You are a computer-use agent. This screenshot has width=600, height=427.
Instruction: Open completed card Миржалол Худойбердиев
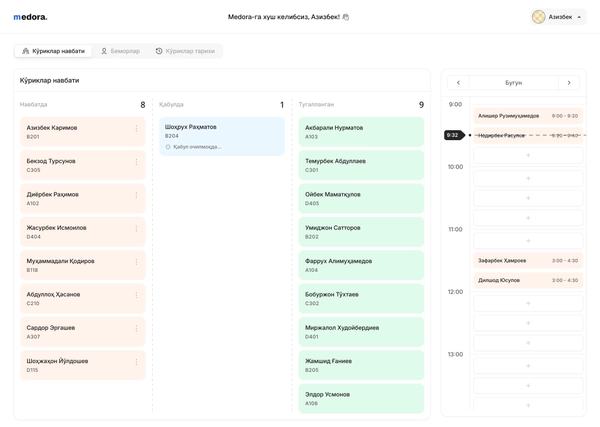coord(361,331)
